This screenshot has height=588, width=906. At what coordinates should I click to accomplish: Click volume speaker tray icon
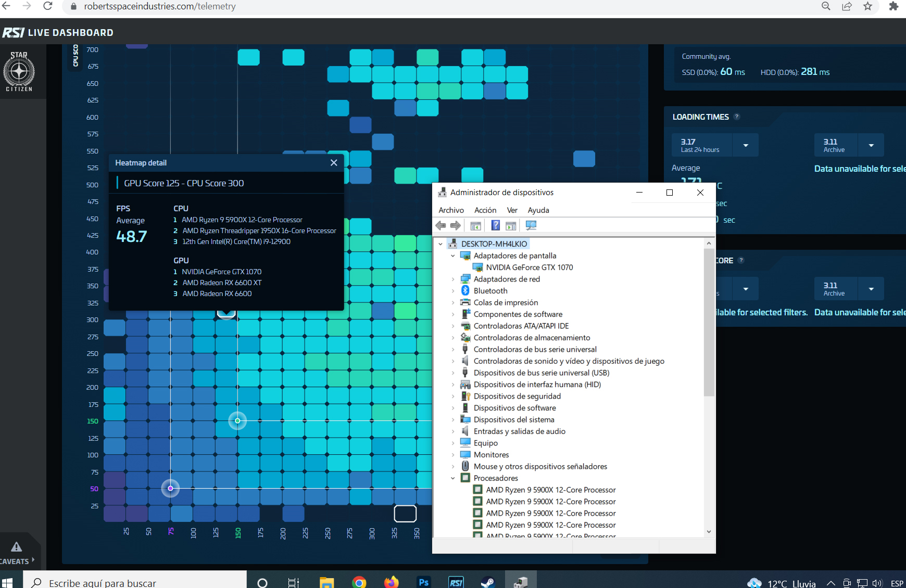877,583
